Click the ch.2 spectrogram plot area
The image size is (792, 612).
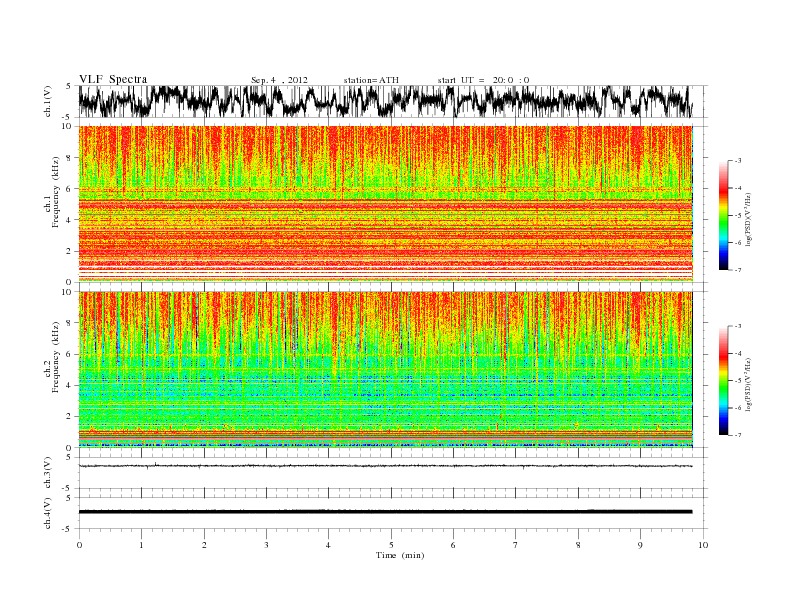(385, 370)
